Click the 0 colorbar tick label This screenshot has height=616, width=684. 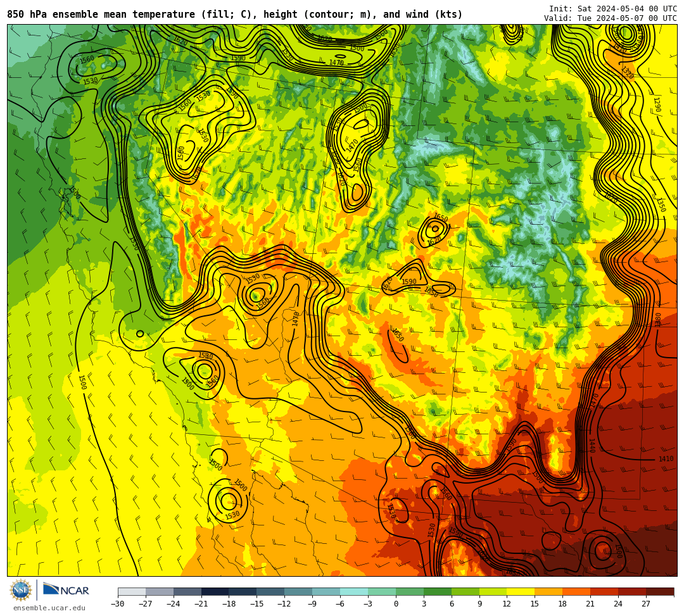(396, 604)
